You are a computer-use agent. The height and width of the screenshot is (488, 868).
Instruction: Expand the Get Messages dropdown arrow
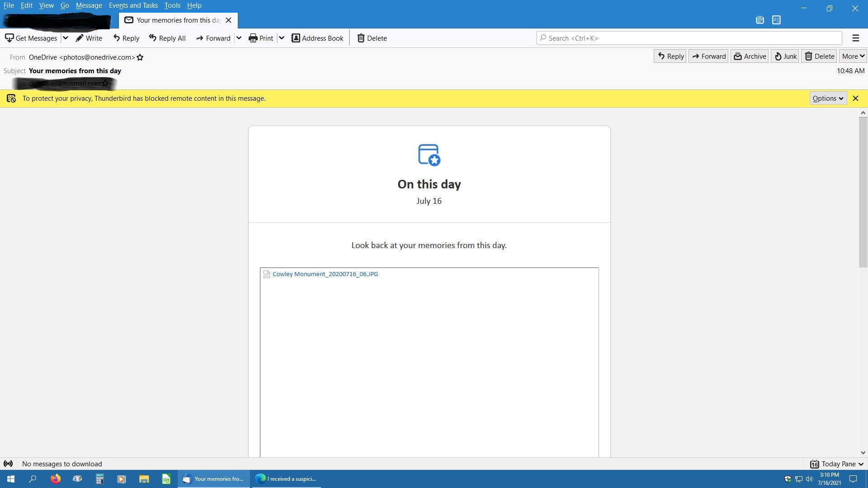coord(65,38)
